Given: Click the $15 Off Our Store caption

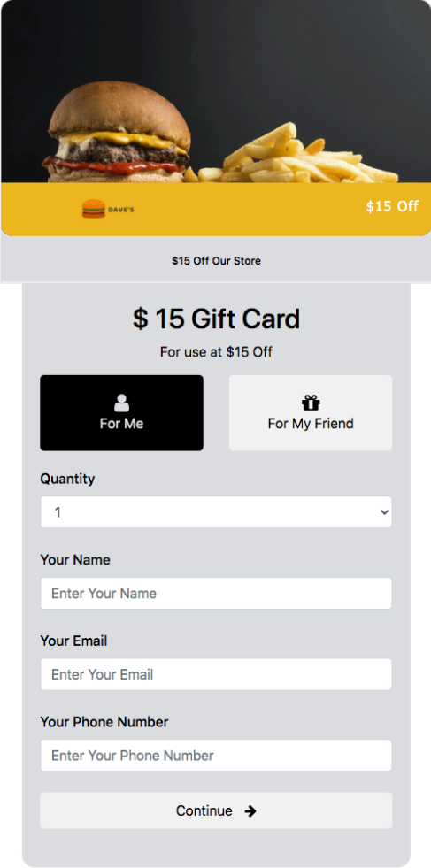Looking at the screenshot, I should click(216, 261).
